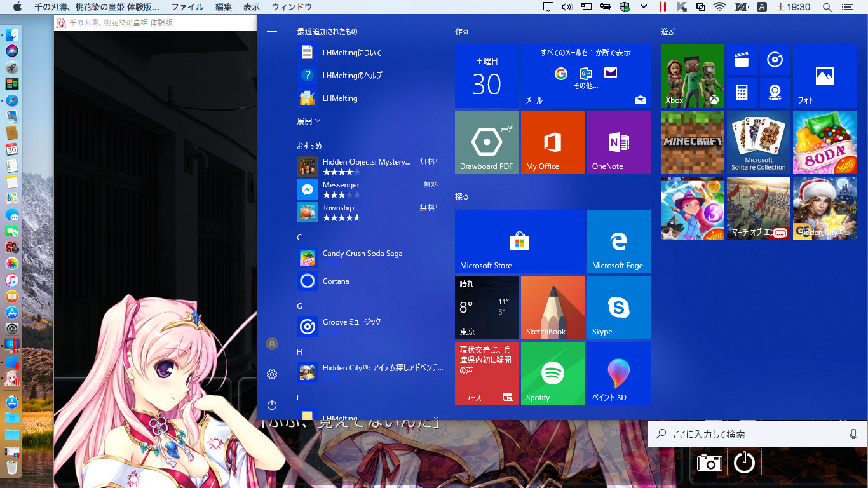
Task: Open the Microsoft Store tile
Action: (x=520, y=241)
